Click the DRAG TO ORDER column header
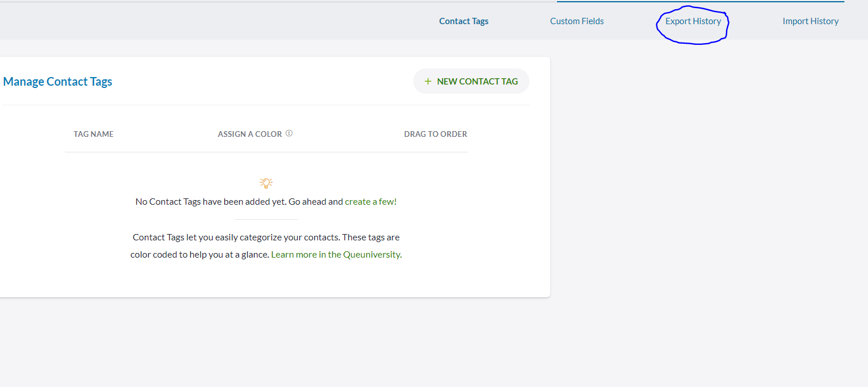This screenshot has height=387, width=868. 435,134
